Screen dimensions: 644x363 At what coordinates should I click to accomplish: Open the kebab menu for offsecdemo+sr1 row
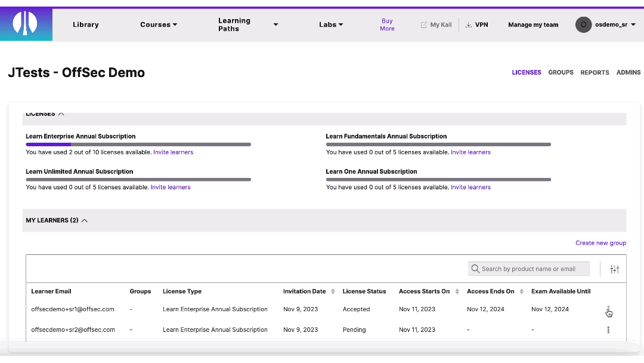coord(608,309)
